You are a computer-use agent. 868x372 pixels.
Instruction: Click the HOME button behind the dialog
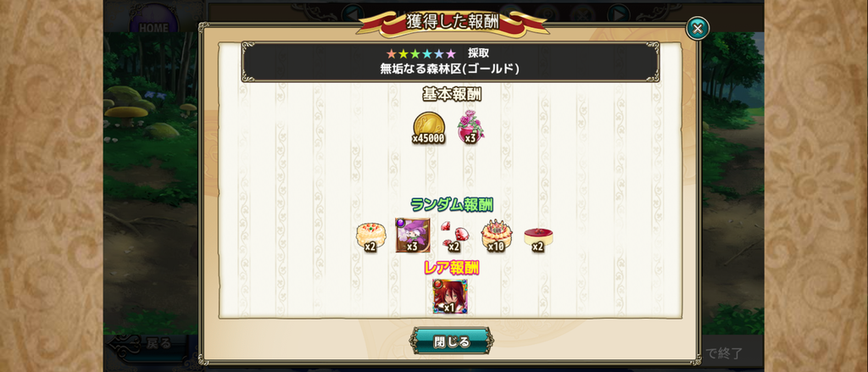[153, 21]
